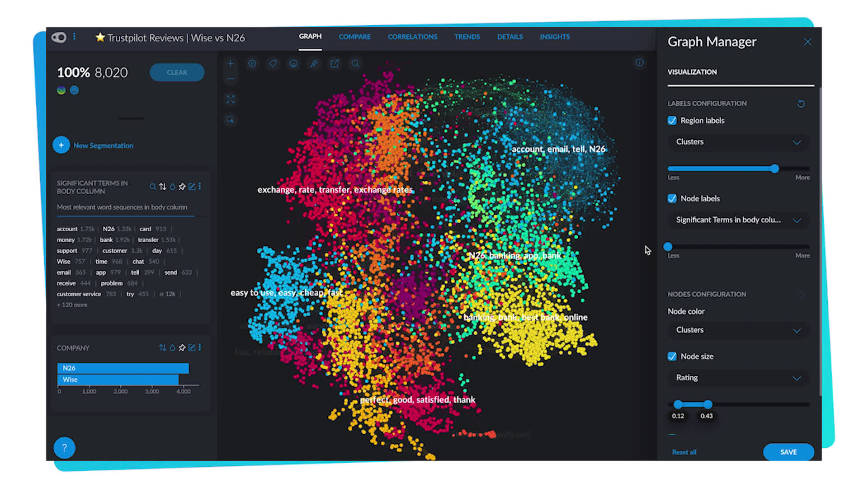
Task: Open the Significant Terms node labels dropdown
Action: [x=738, y=221]
